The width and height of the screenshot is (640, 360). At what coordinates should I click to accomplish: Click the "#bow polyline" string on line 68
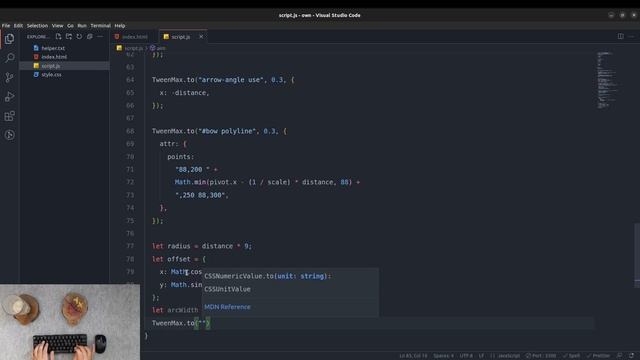click(x=227, y=131)
